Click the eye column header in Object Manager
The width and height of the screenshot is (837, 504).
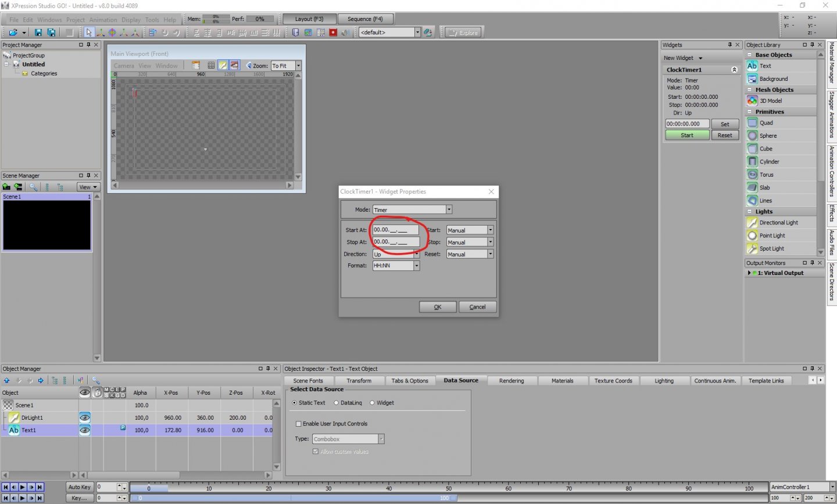click(x=85, y=392)
